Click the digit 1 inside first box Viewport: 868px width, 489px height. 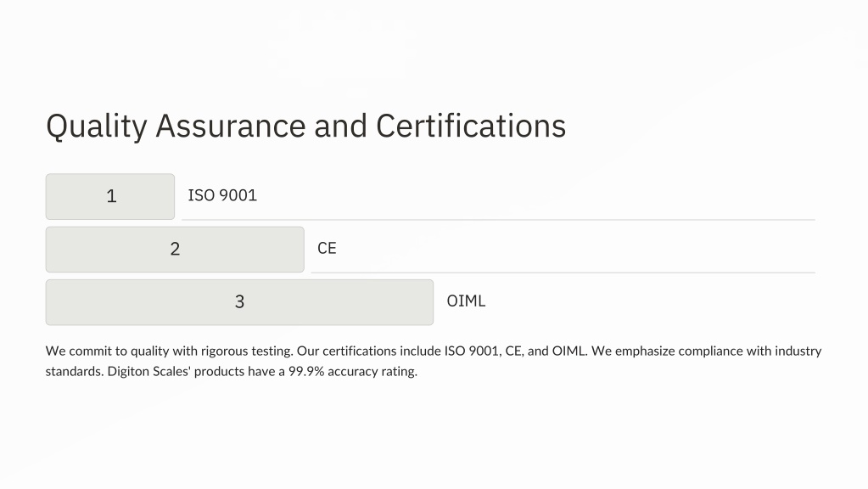[x=111, y=197]
